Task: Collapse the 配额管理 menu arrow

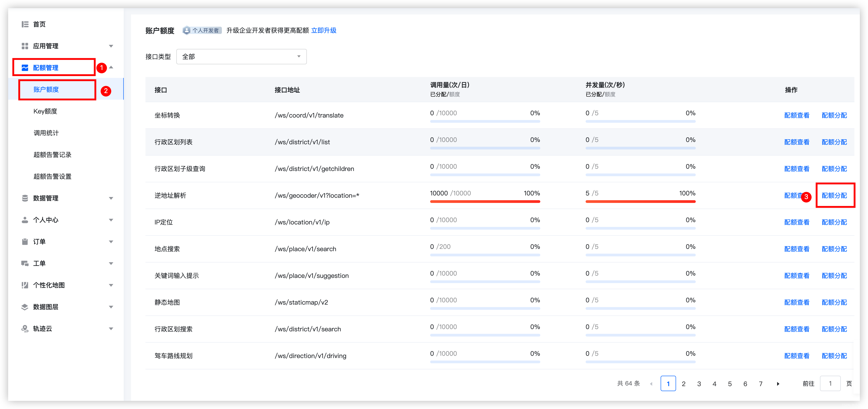Action: tap(111, 68)
